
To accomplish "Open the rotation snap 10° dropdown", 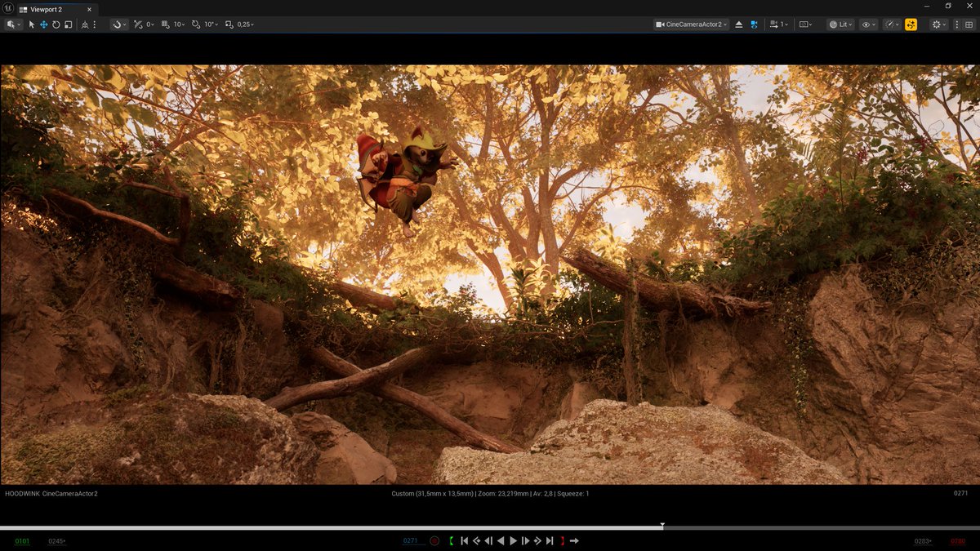I will [x=211, y=24].
